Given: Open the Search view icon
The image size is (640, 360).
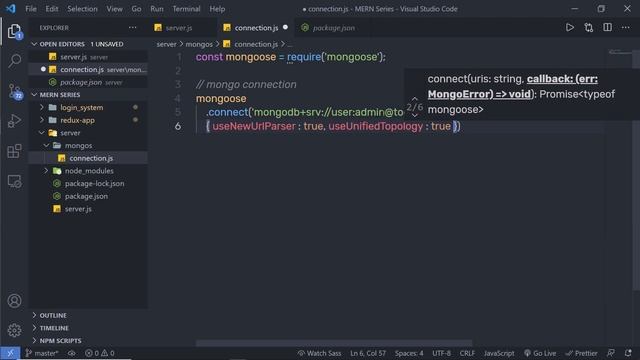Looking at the screenshot, I should pos(14,61).
